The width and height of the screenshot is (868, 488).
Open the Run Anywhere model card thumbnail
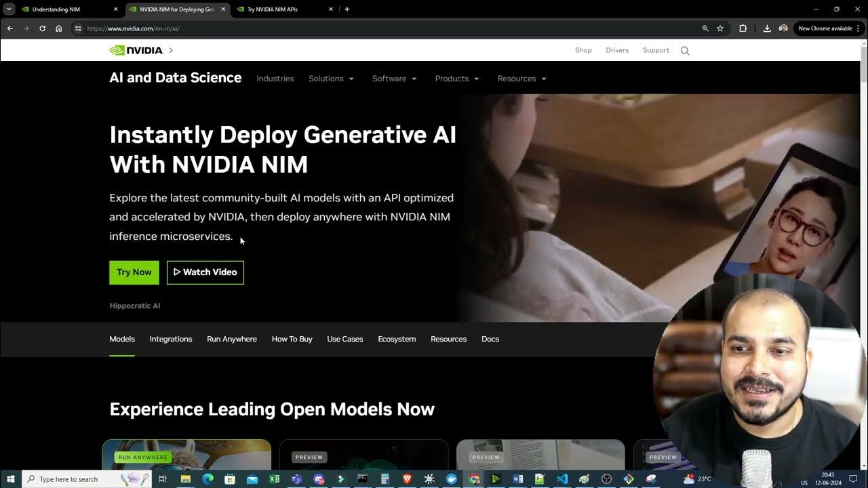186,454
